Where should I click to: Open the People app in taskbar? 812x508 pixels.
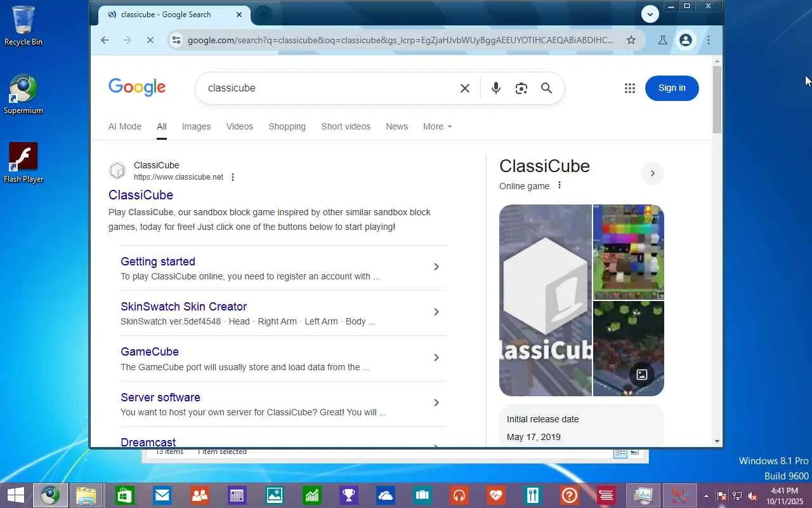pos(200,495)
